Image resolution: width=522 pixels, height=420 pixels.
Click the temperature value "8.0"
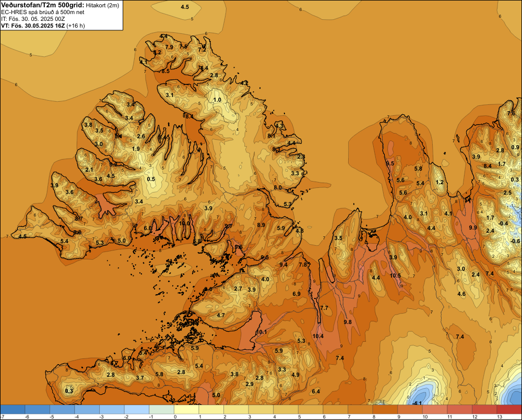[x=278, y=188]
